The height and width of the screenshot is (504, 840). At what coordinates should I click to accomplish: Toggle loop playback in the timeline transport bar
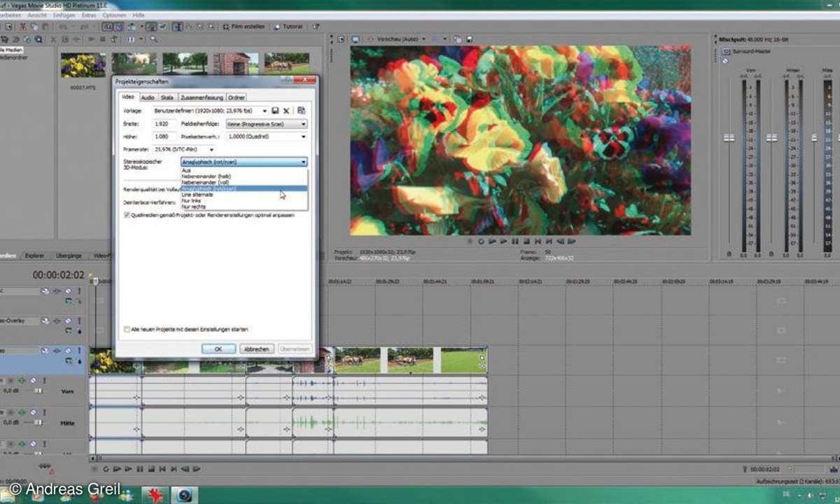106,469
